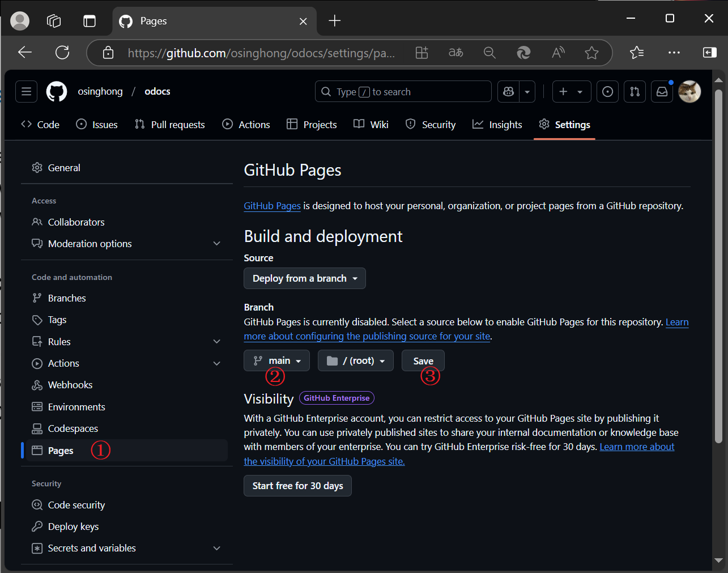Open the Copilot chat icon
Viewport: 728px width, 573px height.
point(509,91)
